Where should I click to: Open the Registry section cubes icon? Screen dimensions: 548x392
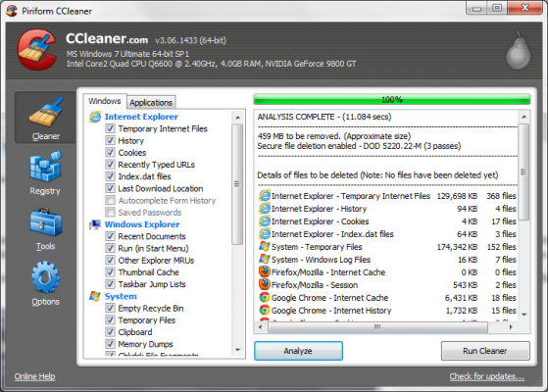point(46,167)
